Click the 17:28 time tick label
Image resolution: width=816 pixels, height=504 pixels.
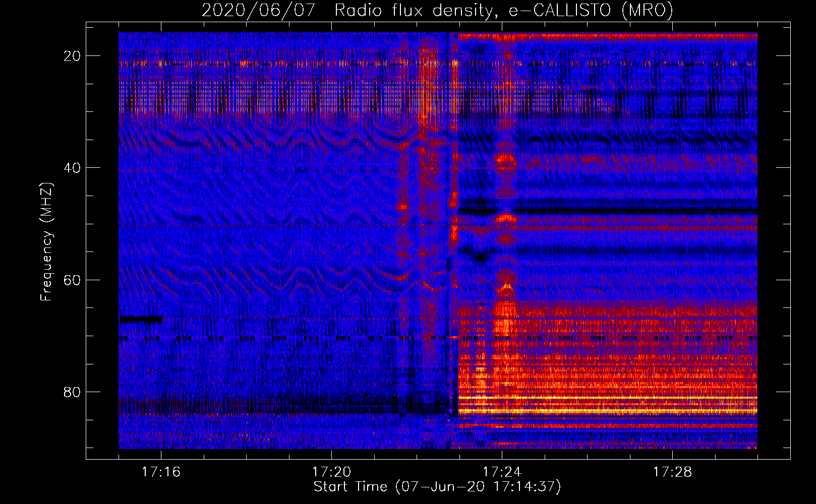click(x=672, y=472)
